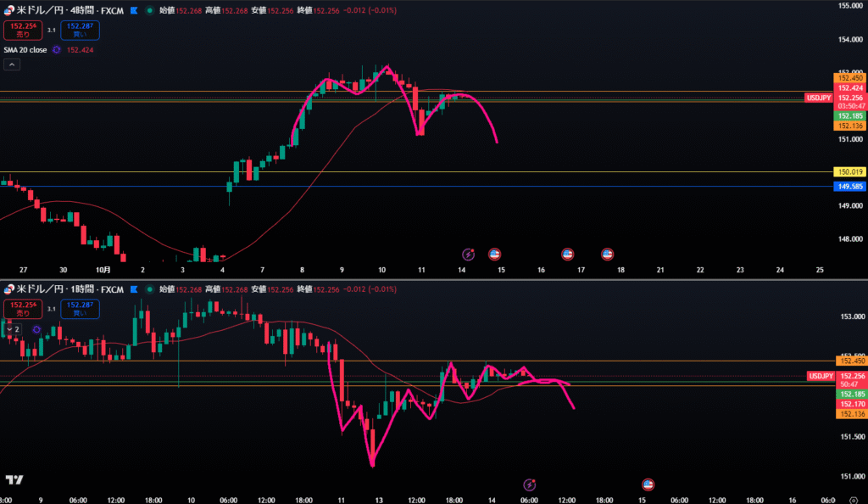The height and width of the screenshot is (504, 868).
Task: Click the sell (売り) button in the 4-hour chart
Action: pos(19,31)
